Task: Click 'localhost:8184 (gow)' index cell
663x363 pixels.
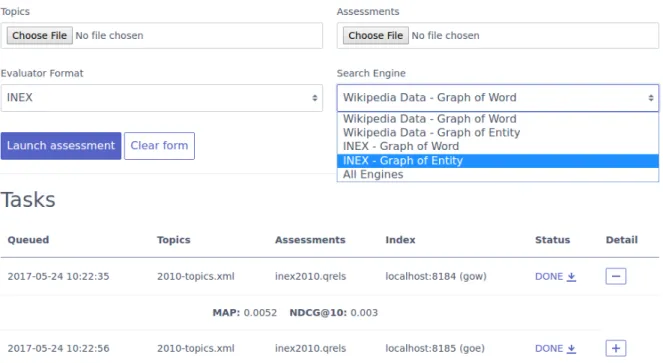Action: (436, 277)
